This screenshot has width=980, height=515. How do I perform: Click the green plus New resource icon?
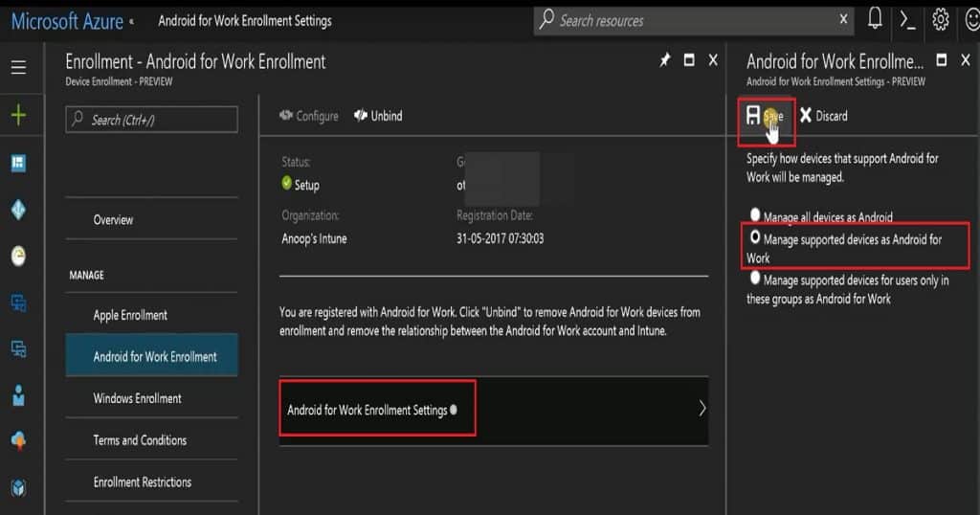(x=18, y=116)
